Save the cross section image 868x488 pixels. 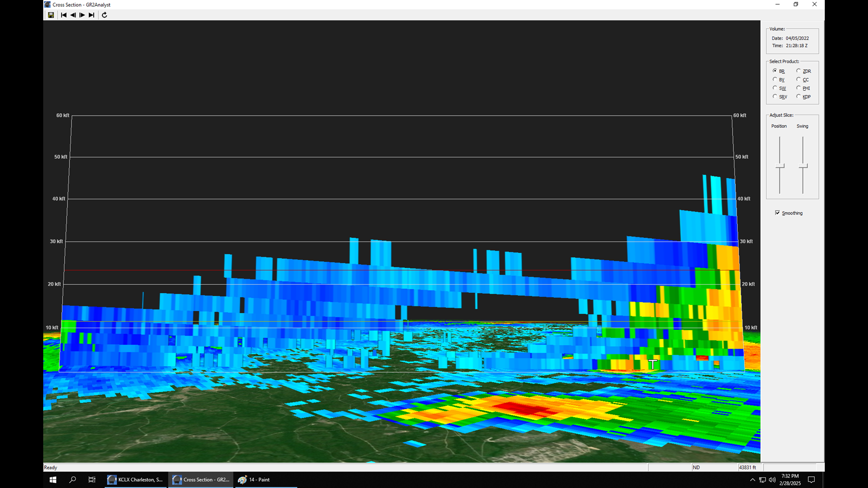tap(51, 15)
